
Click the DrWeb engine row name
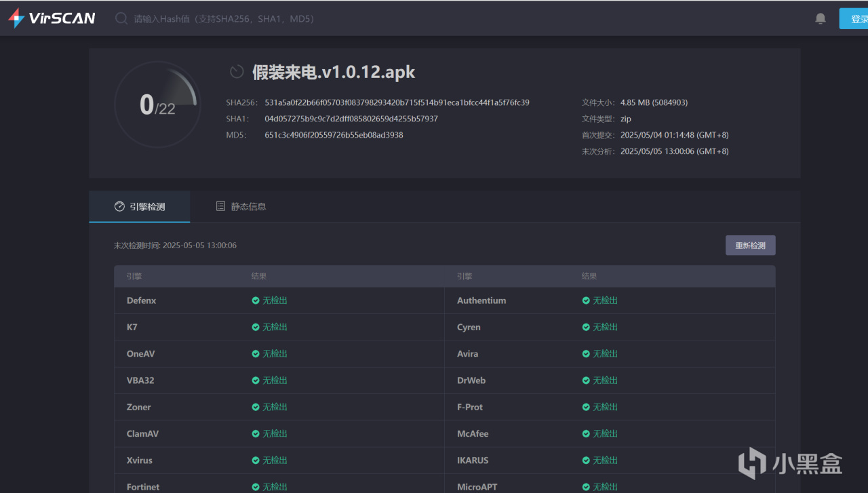coord(471,380)
